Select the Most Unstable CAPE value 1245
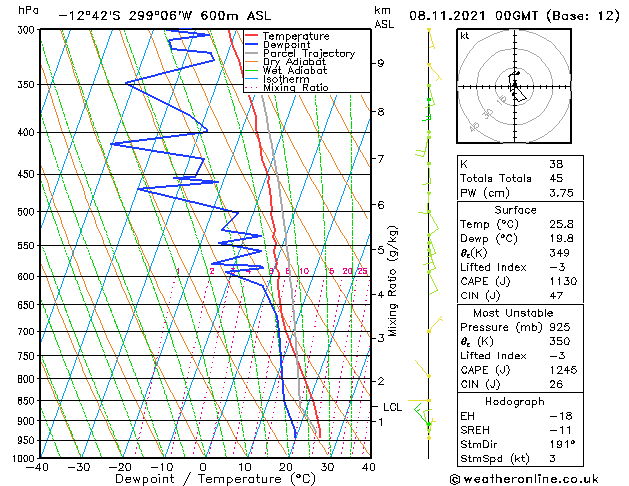The height and width of the screenshot is (486, 629). point(563,370)
